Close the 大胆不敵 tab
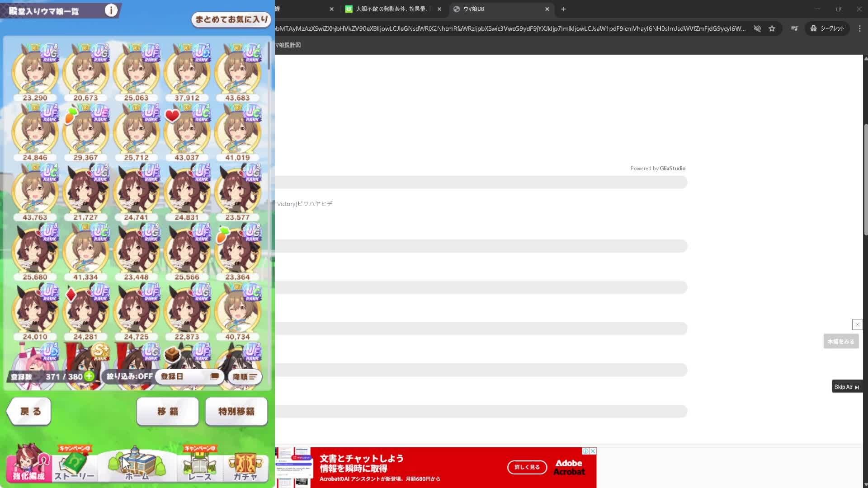 (439, 9)
